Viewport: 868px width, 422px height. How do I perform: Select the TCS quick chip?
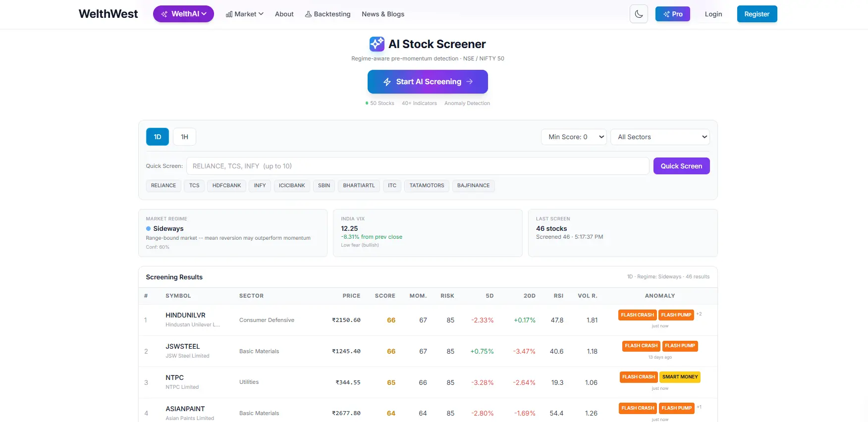tap(194, 186)
